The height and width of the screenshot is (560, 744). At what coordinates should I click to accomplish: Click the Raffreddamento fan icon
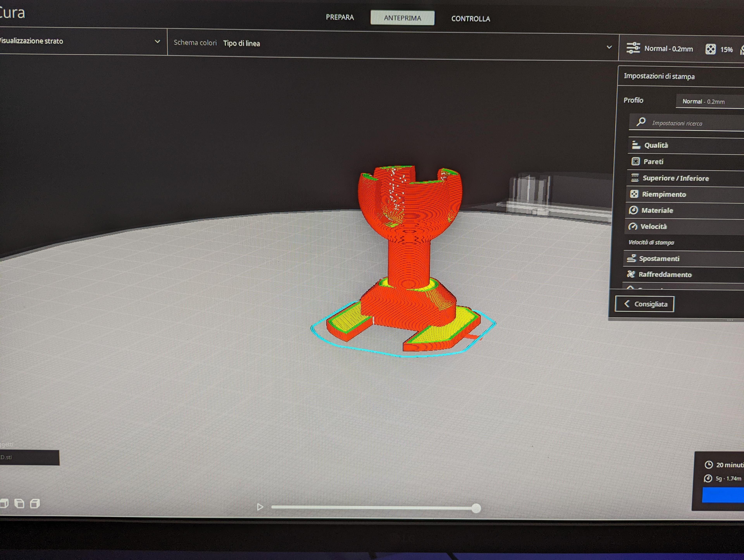click(631, 274)
